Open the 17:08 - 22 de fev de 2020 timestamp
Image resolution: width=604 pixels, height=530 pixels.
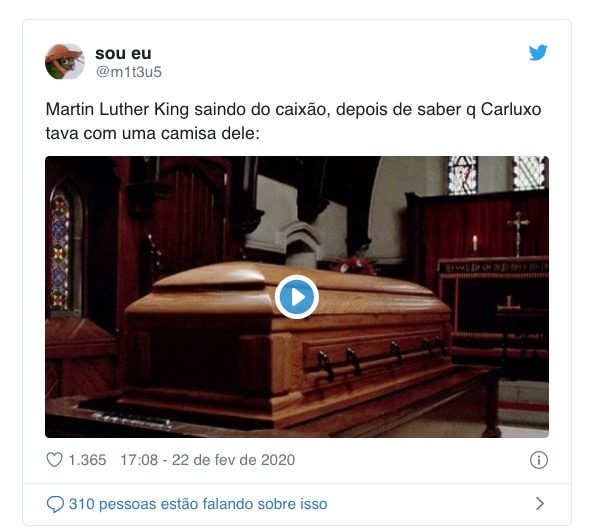click(x=208, y=460)
